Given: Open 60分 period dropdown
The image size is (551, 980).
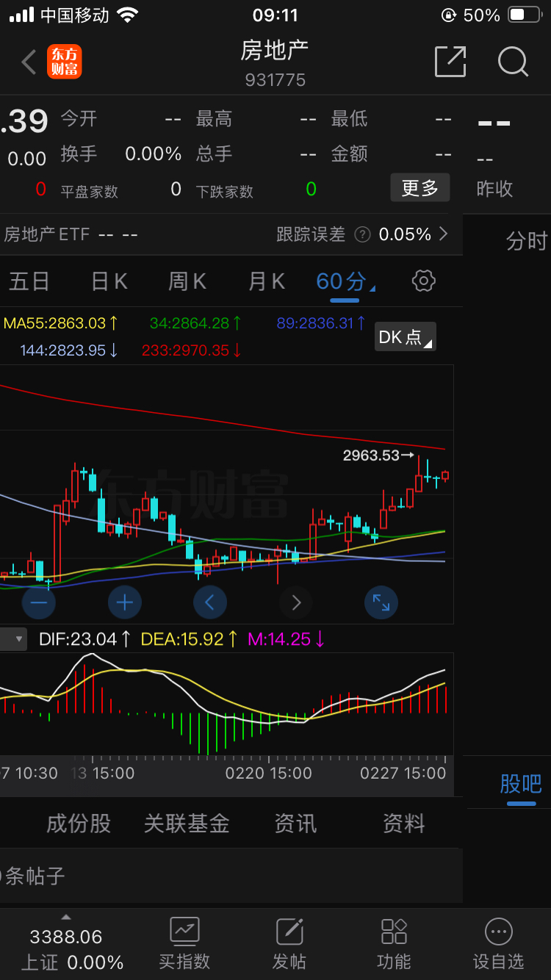Looking at the screenshot, I should click(345, 281).
